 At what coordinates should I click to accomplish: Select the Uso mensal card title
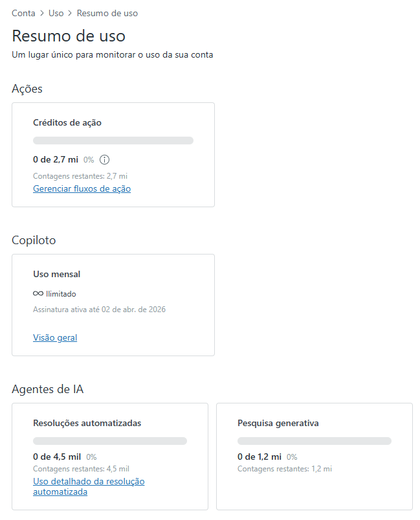(x=56, y=274)
